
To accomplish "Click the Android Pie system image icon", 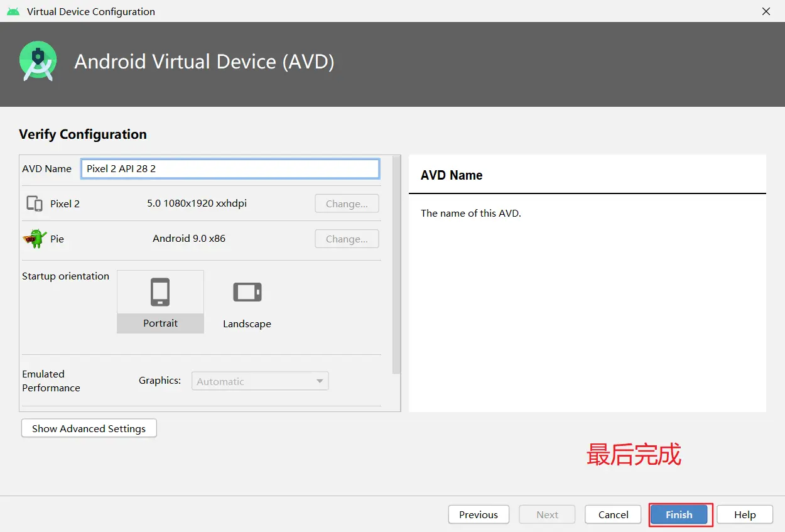I will pyautogui.click(x=35, y=239).
